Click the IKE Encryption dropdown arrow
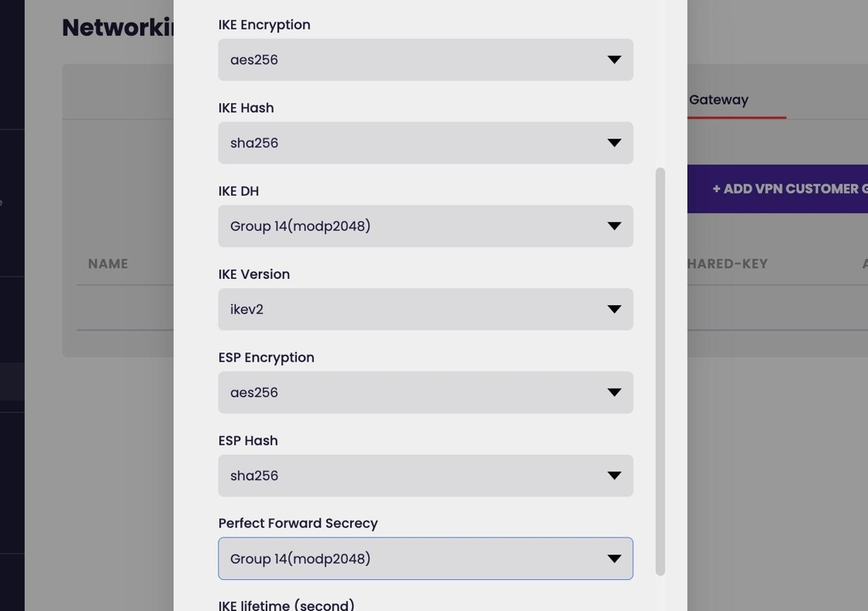 coord(614,60)
